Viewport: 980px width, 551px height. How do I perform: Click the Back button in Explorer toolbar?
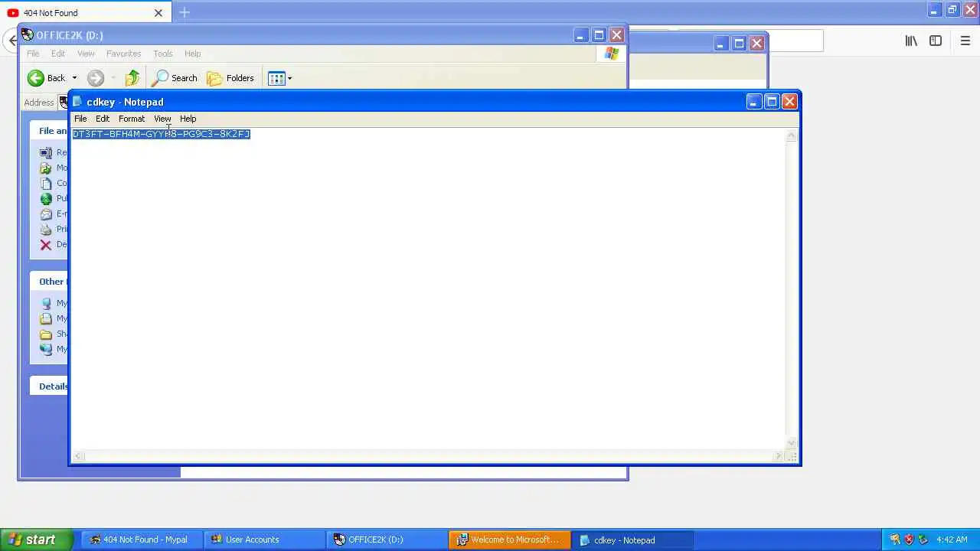coord(47,78)
